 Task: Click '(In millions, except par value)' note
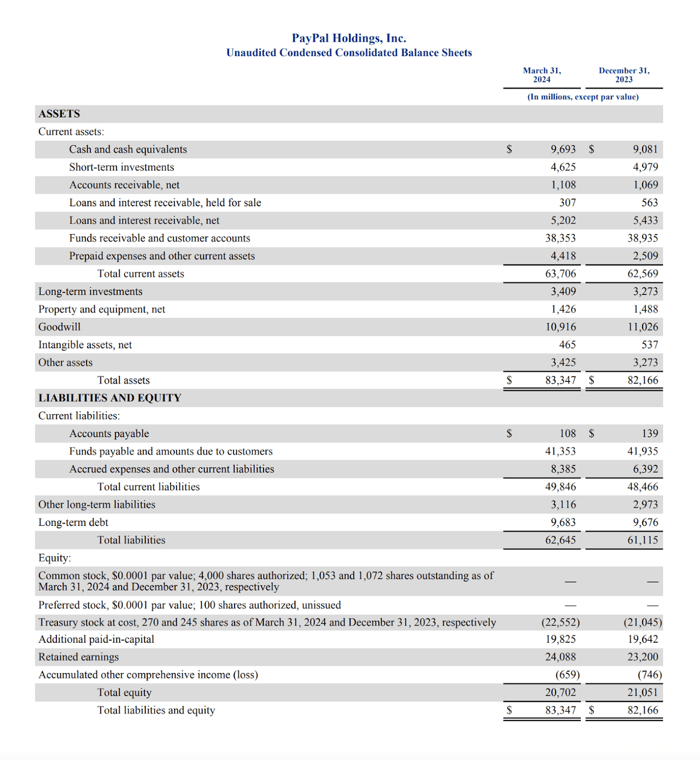pyautogui.click(x=583, y=97)
